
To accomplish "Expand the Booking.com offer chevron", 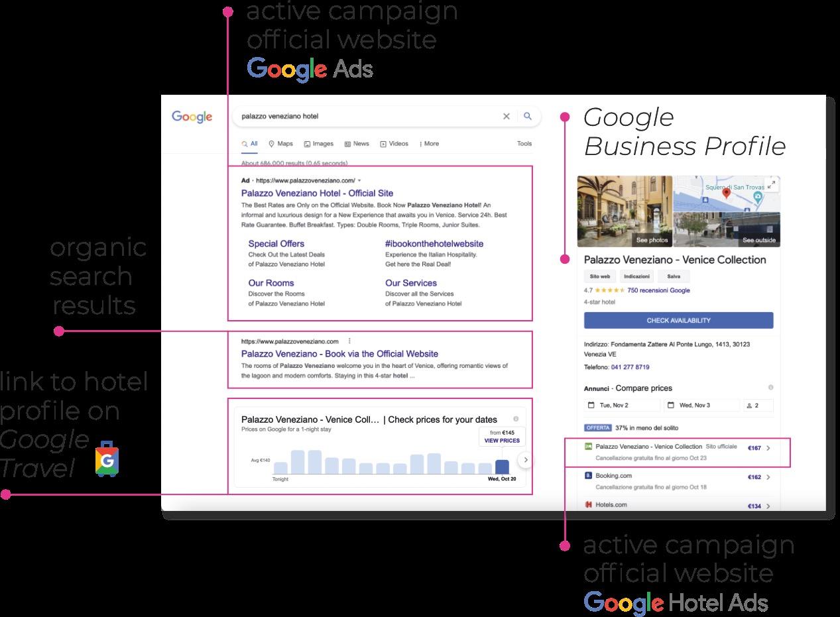I will 768,477.
